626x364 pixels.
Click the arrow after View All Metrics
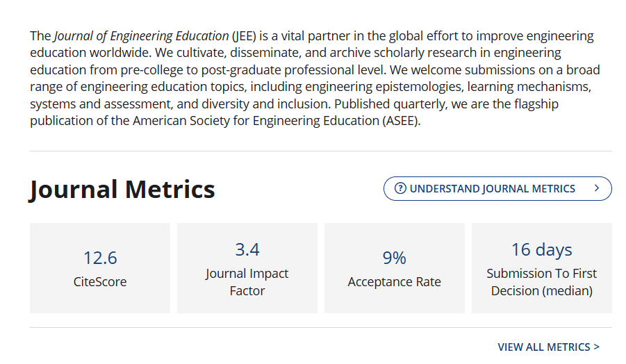click(597, 347)
